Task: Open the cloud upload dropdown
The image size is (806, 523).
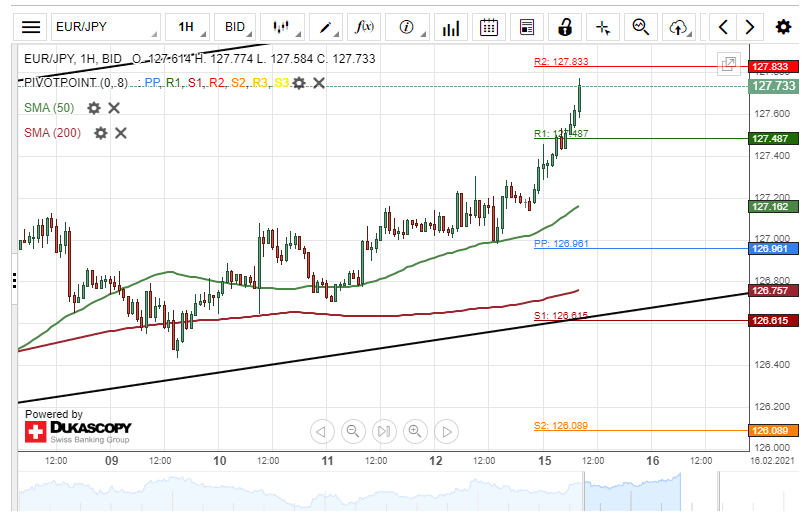Action: [679, 27]
